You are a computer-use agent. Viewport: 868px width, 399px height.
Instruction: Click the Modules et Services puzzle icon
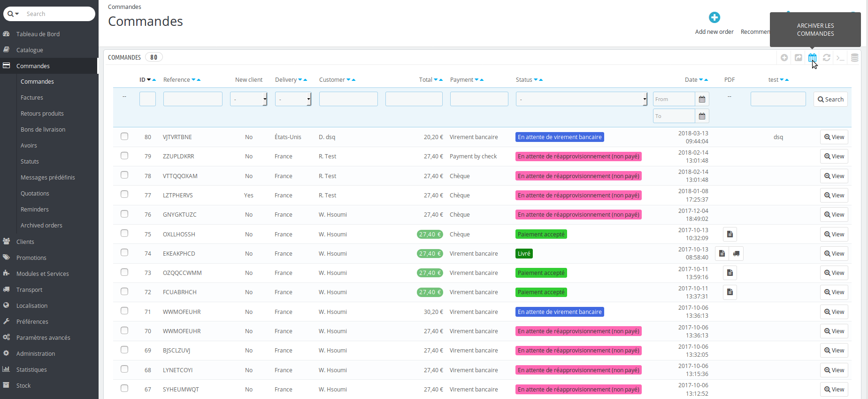pos(6,273)
